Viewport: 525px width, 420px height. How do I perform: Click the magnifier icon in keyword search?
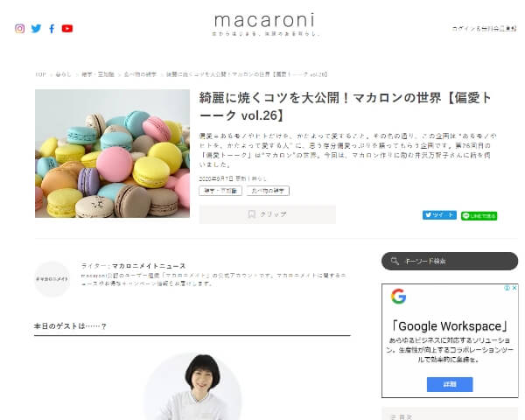395,261
